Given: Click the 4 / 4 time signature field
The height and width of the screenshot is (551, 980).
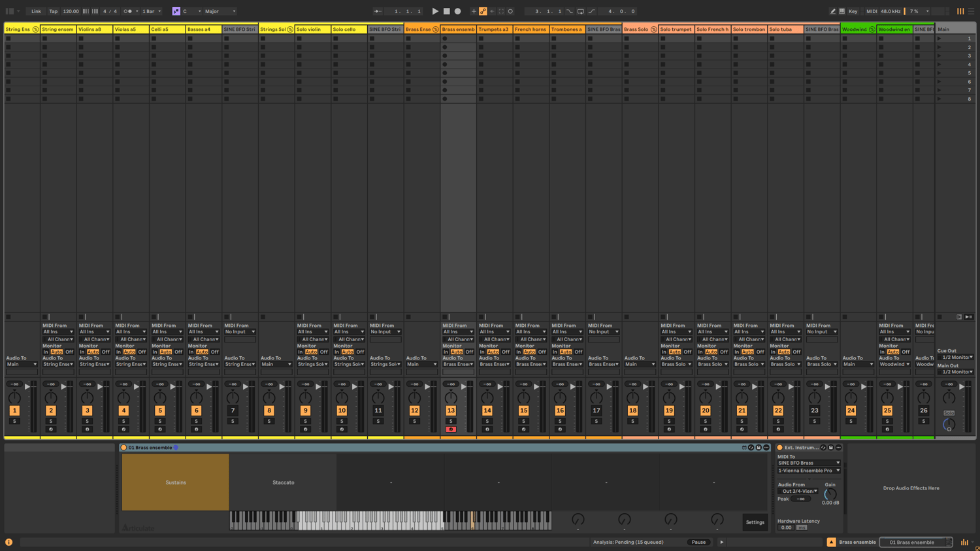Looking at the screenshot, I should [x=110, y=11].
